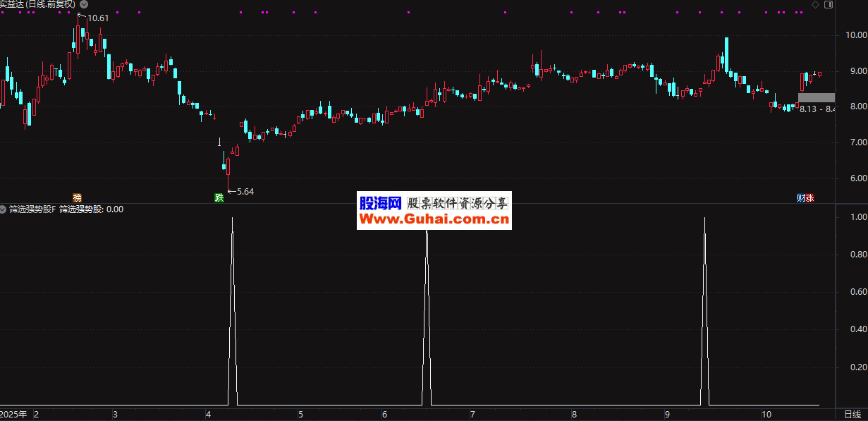The image size is (868, 421).
Task: Click the 2025年 label on time axis
Action: tap(13, 414)
